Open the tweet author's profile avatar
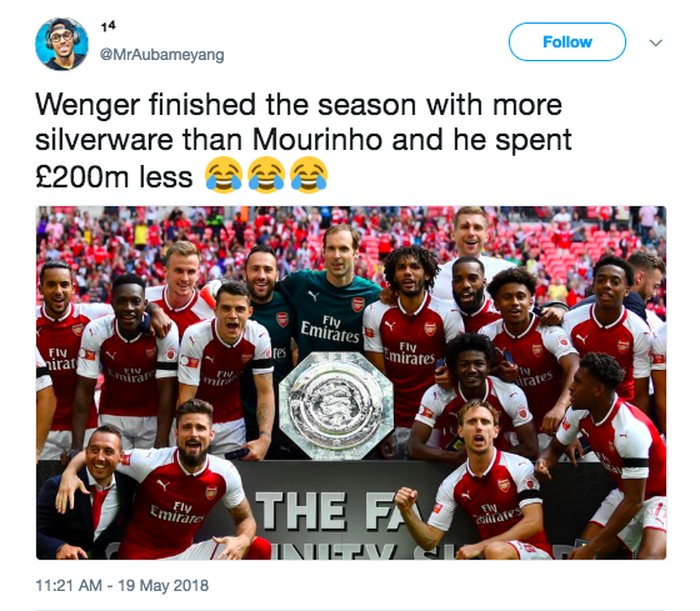Viewport: 700px width, 611px height. click(62, 44)
